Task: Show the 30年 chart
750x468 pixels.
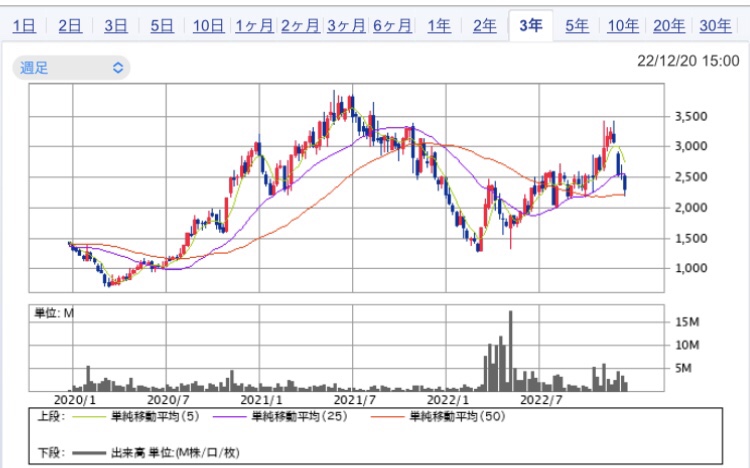Action: (x=715, y=25)
